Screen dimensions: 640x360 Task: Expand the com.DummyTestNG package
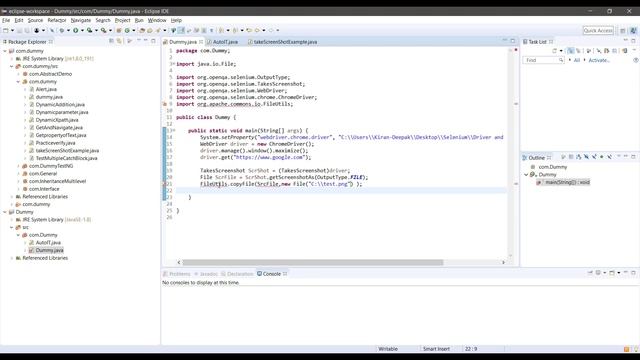click(18, 166)
